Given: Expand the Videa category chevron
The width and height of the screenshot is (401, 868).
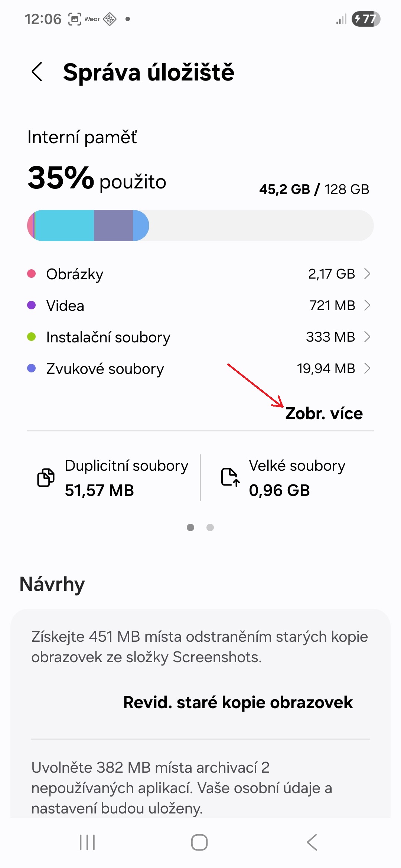Looking at the screenshot, I should (x=367, y=305).
